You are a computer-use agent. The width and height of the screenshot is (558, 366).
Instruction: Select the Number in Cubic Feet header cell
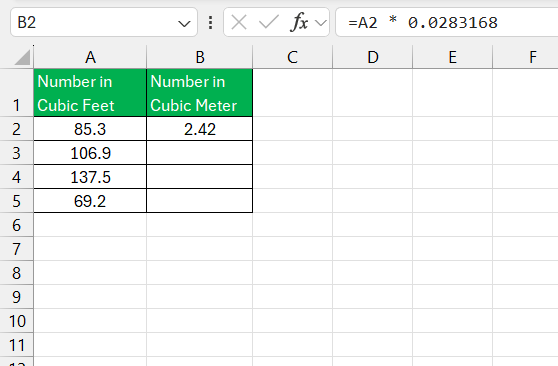90,93
